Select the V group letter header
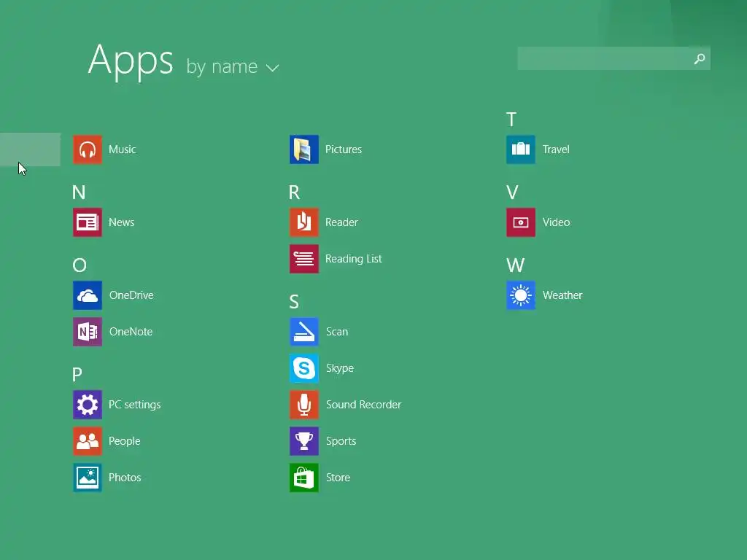 point(512,192)
